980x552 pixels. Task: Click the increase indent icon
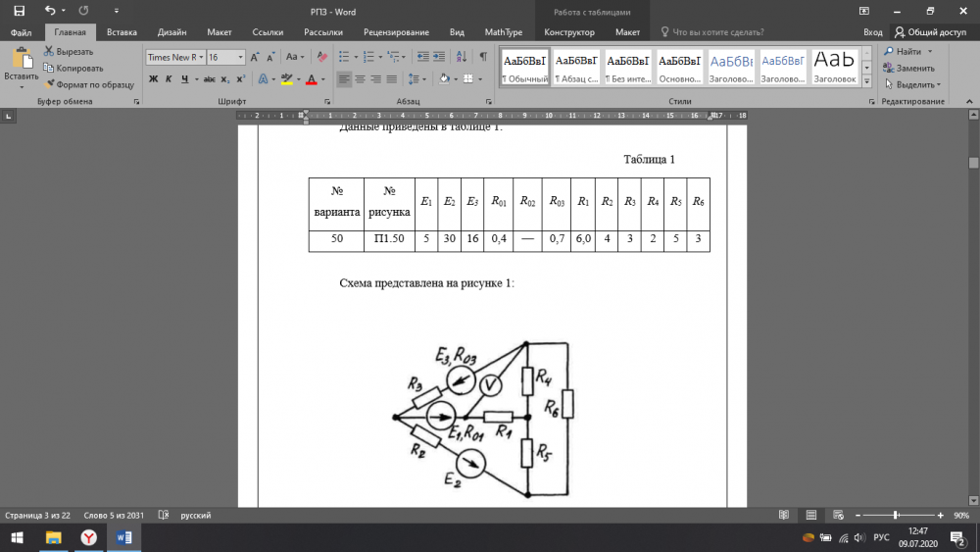click(x=439, y=57)
